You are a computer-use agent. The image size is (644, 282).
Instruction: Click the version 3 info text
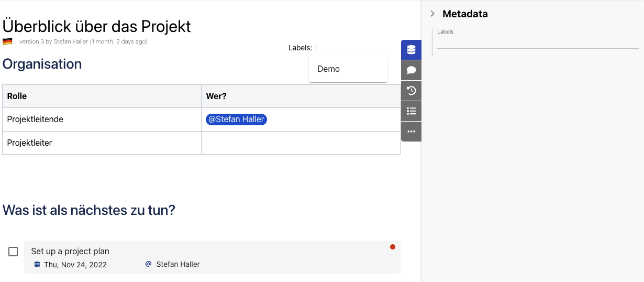pos(83,41)
